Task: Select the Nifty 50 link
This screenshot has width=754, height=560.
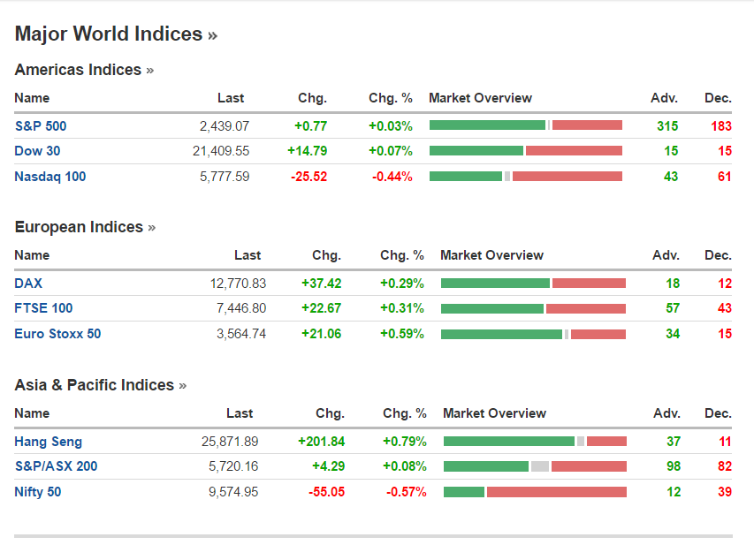Action: [x=38, y=492]
